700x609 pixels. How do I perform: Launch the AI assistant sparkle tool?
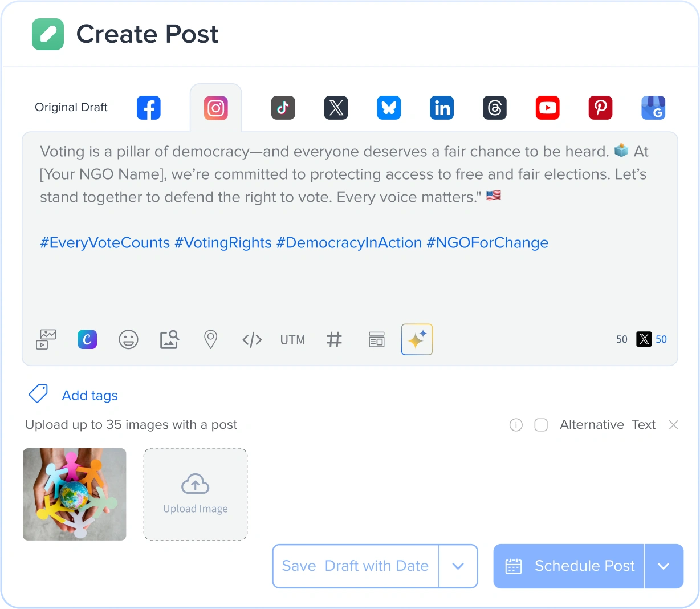click(x=417, y=339)
